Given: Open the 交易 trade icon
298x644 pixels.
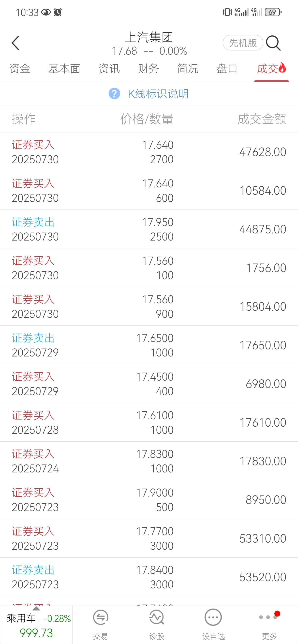Looking at the screenshot, I should [100, 618].
